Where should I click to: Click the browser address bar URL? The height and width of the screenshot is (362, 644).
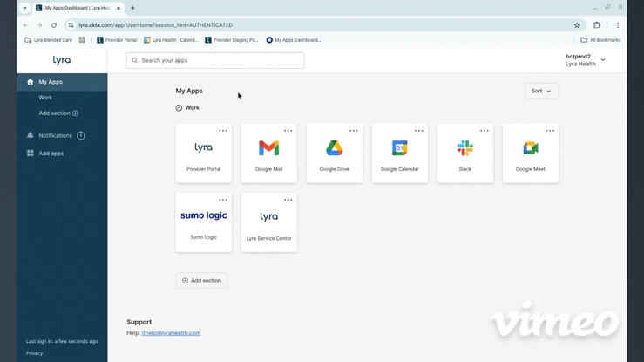[x=156, y=25]
